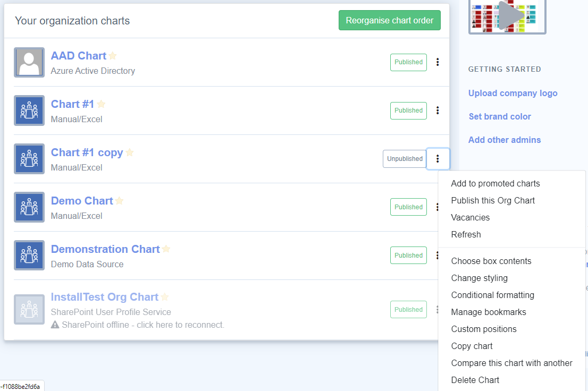
Task: Toggle favorite star next to Chart #1 copy
Action: 130,152
